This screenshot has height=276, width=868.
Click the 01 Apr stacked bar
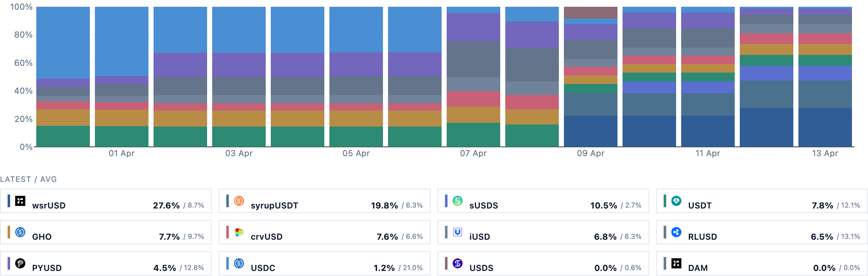click(121, 77)
